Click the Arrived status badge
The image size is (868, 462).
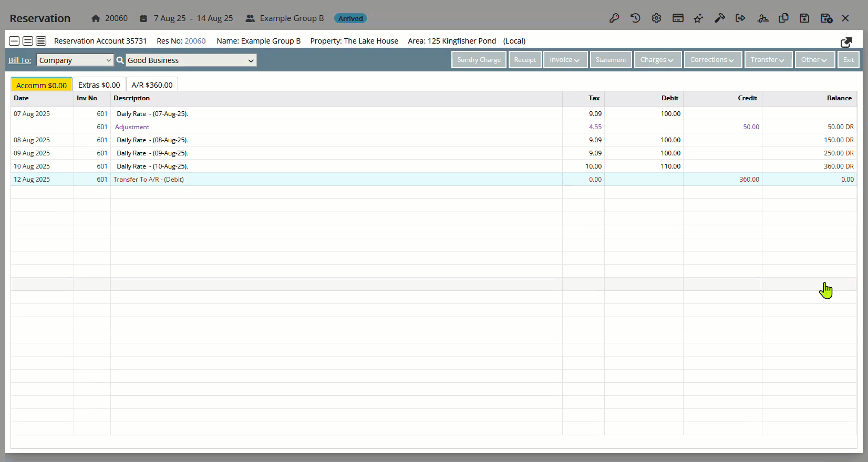[350, 18]
